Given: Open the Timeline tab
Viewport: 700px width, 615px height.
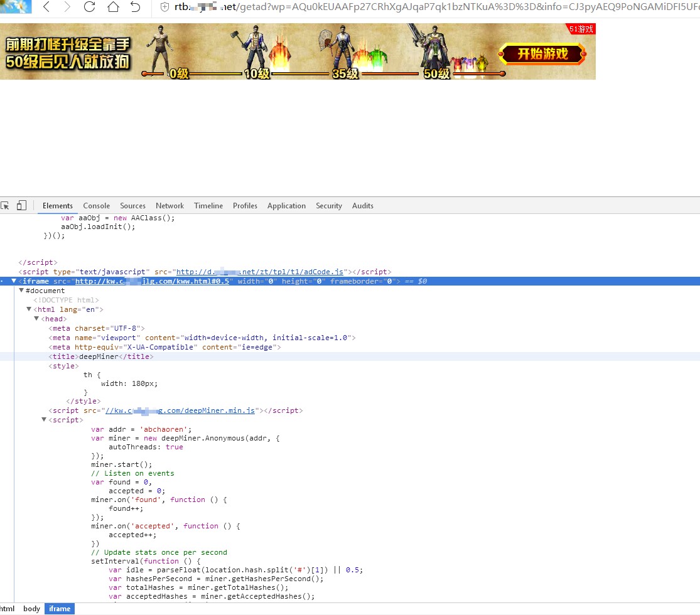Looking at the screenshot, I should [x=208, y=206].
